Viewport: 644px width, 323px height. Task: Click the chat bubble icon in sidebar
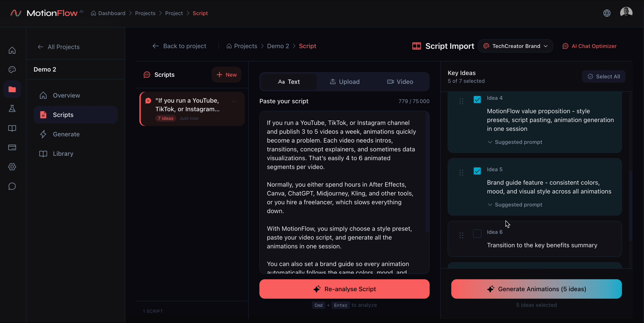(12, 186)
